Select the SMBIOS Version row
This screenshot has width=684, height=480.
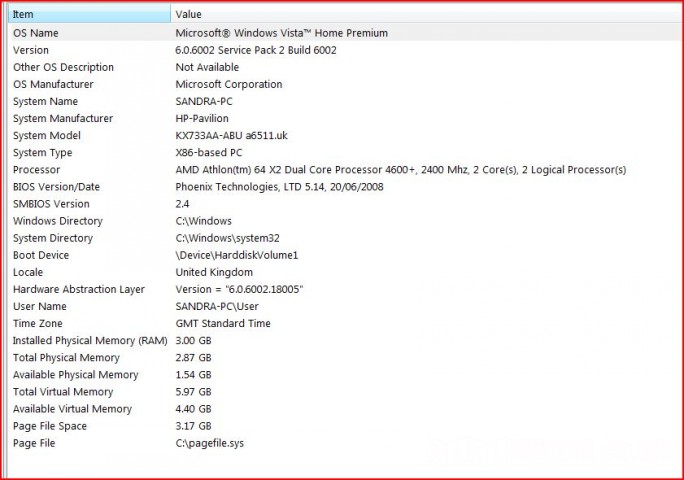pyautogui.click(x=51, y=204)
